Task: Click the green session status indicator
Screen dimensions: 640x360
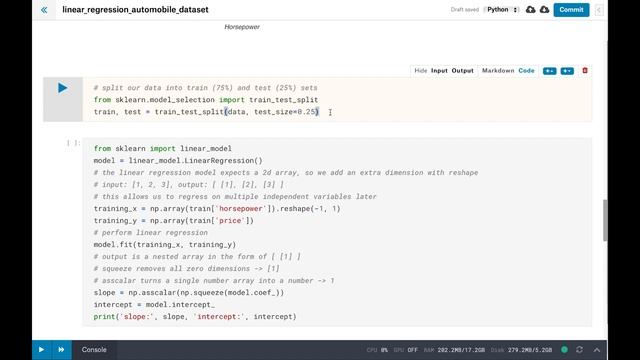Action: (x=564, y=350)
